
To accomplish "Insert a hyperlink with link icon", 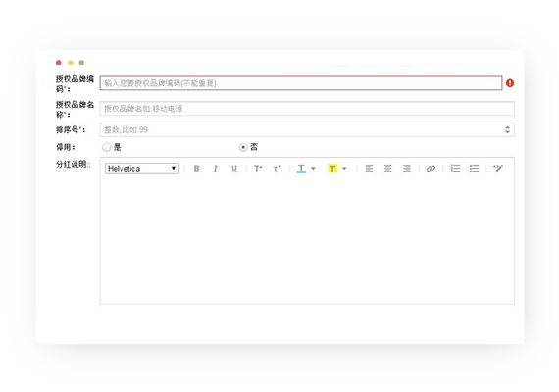I will pyautogui.click(x=431, y=169).
